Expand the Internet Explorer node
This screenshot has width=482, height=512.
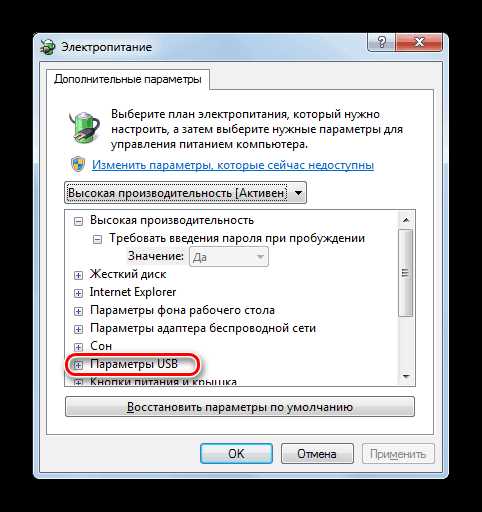78,293
